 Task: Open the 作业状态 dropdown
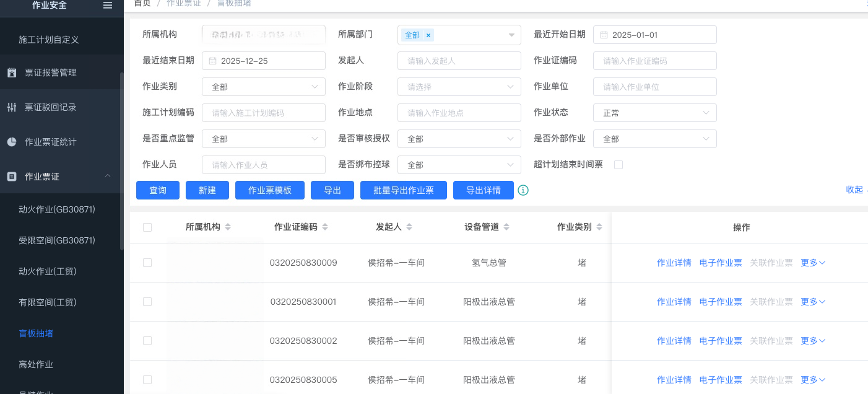[654, 113]
